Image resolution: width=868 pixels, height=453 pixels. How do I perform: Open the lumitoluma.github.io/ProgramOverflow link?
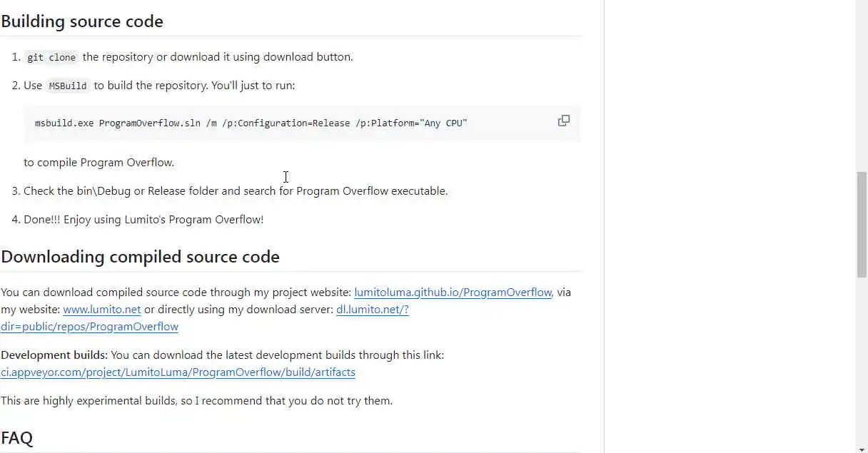(x=453, y=292)
